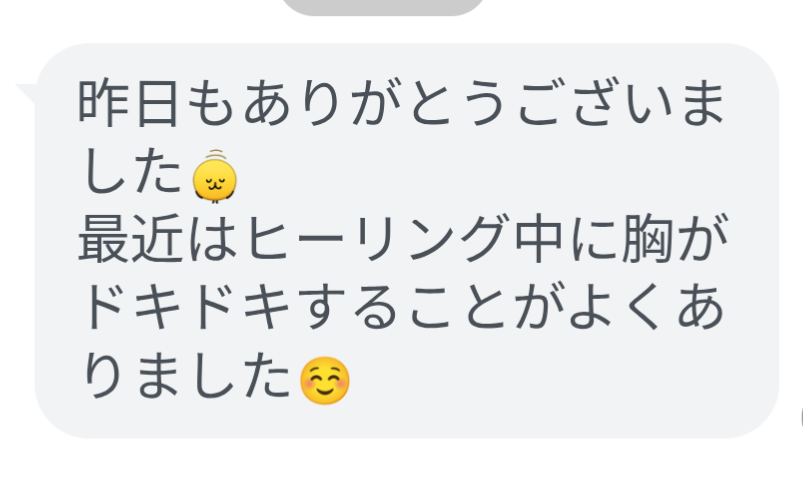
Task: Click the word ヒーリング in the message
Action: click(378, 240)
